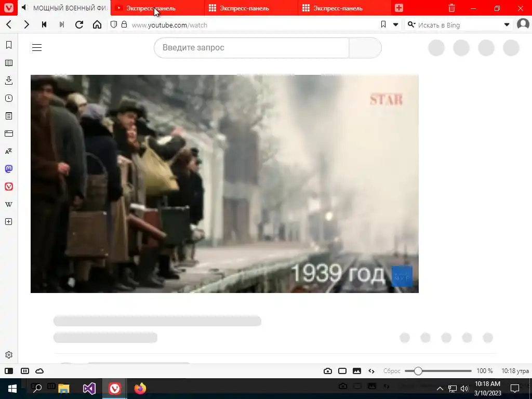Mute audio on the МОЩНЫЙ ВОЕННЫЙ tab
This screenshot has width=532, height=399.
[x=25, y=8]
